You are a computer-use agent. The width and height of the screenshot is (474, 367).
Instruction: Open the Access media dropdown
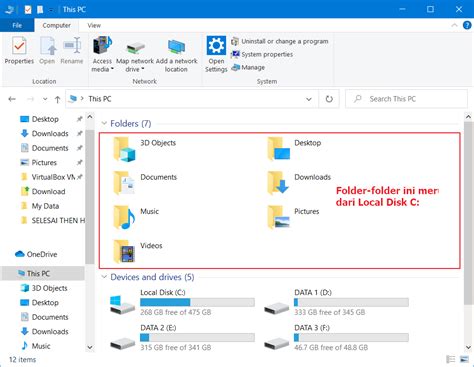(x=102, y=55)
